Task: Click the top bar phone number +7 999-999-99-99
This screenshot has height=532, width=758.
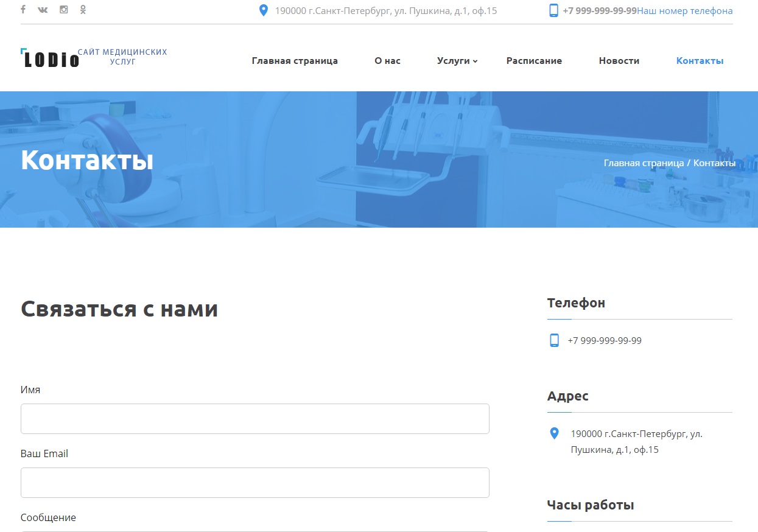Action: pos(600,11)
